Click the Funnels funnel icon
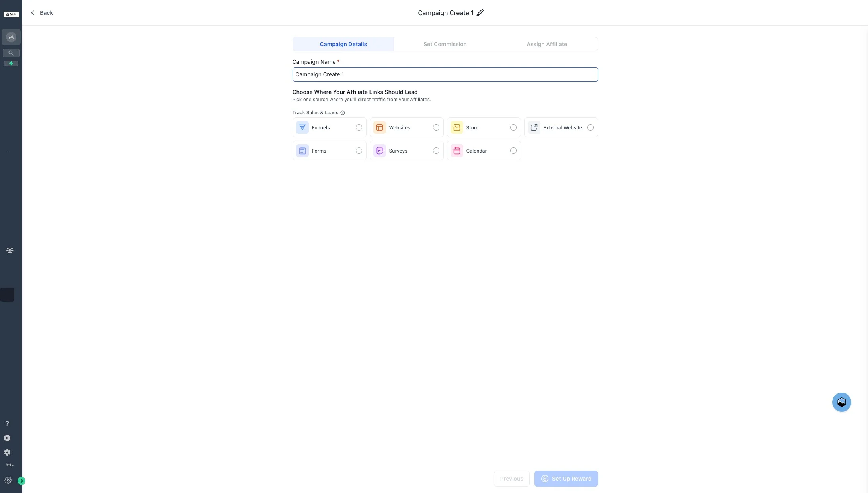This screenshot has height=493, width=868. pyautogui.click(x=302, y=127)
